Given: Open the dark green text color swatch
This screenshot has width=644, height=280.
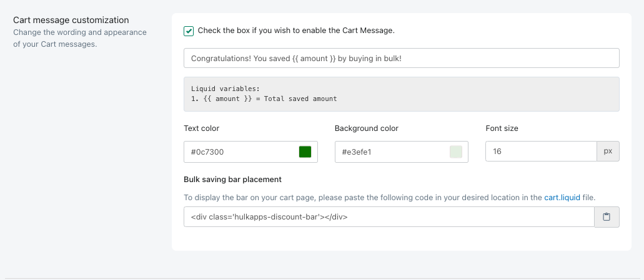Looking at the screenshot, I should [x=305, y=152].
